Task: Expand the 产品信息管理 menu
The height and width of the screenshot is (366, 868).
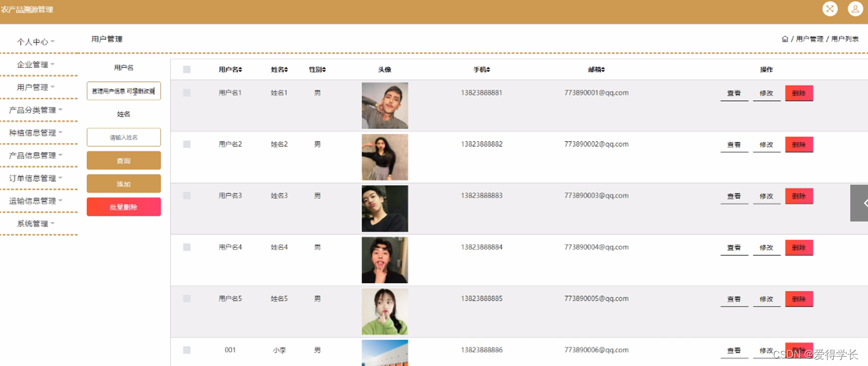Action: [x=36, y=155]
